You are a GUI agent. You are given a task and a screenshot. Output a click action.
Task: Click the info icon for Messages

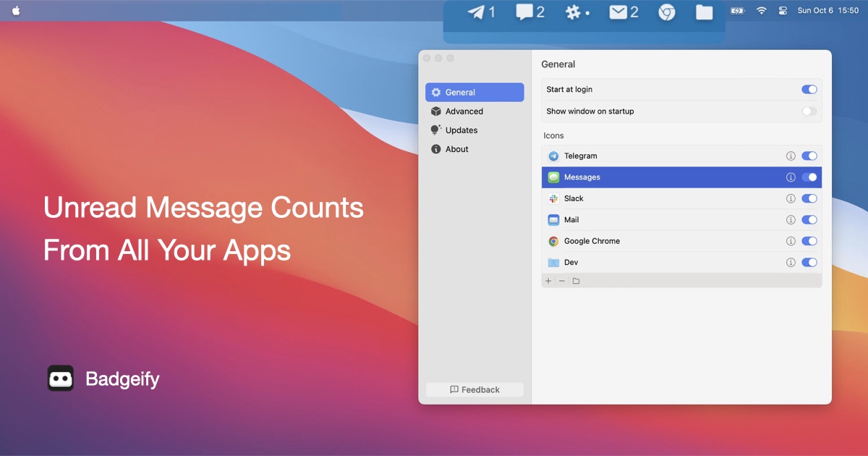pyautogui.click(x=791, y=177)
